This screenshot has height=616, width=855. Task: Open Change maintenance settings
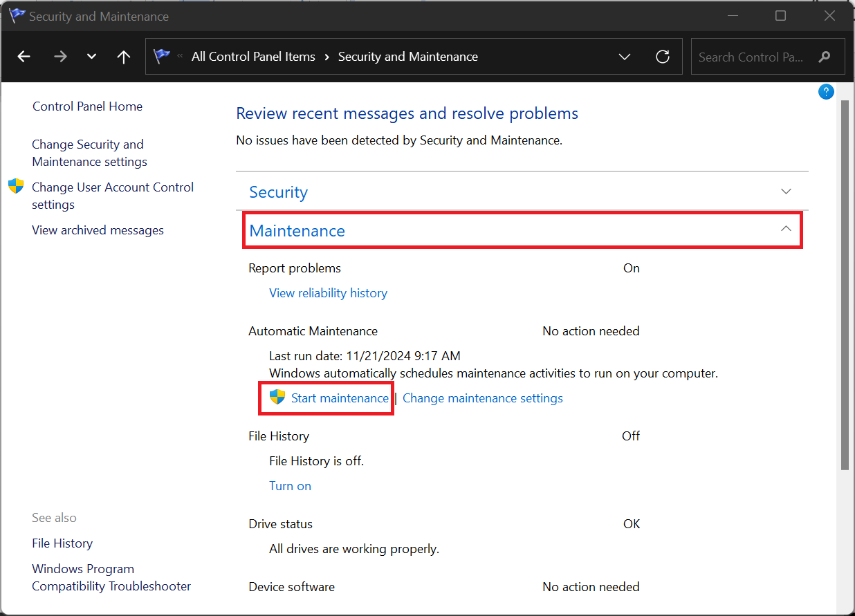[x=483, y=398]
